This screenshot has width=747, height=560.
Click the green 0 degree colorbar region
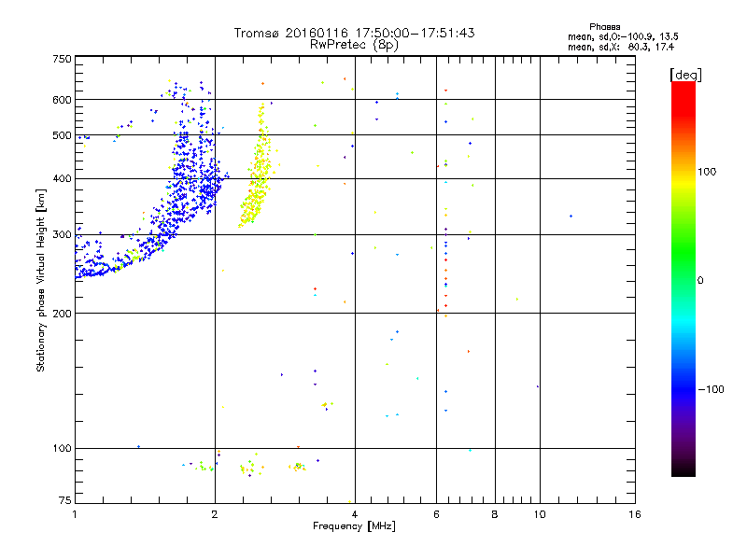(x=684, y=280)
